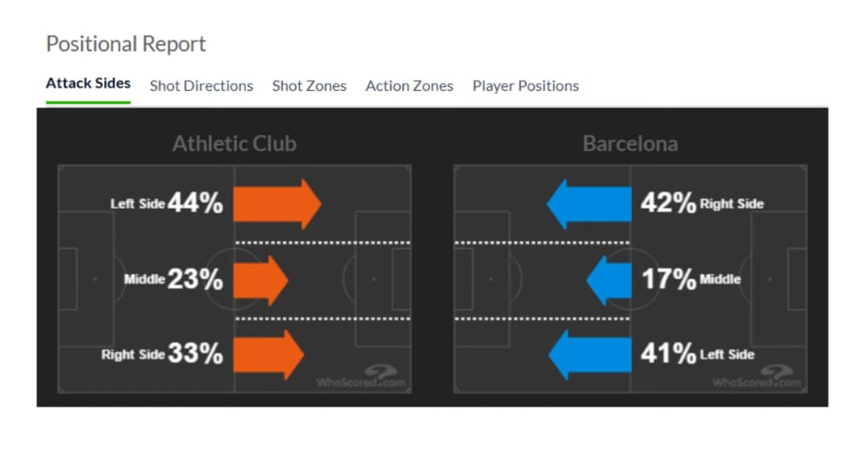Image resolution: width=868 pixels, height=455 pixels.
Task: Click Barcelona's blue middle arrow
Action: (x=608, y=280)
